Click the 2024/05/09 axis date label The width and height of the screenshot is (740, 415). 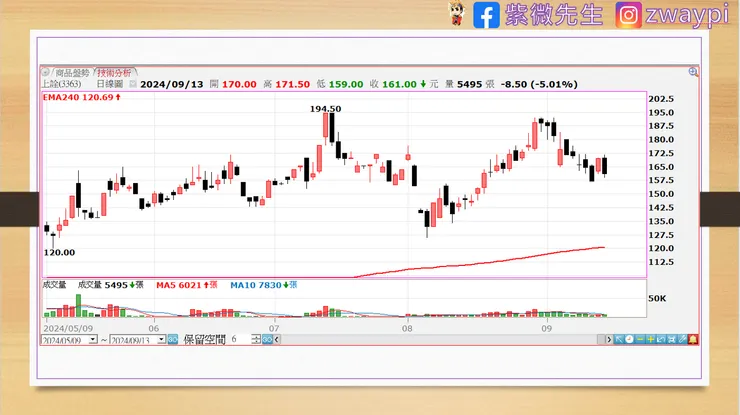(68, 328)
